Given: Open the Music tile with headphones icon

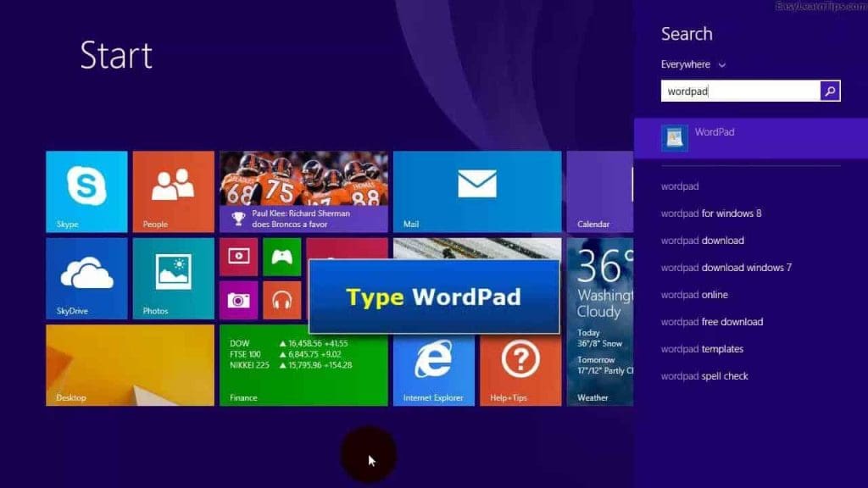Looking at the screenshot, I should click(282, 297).
